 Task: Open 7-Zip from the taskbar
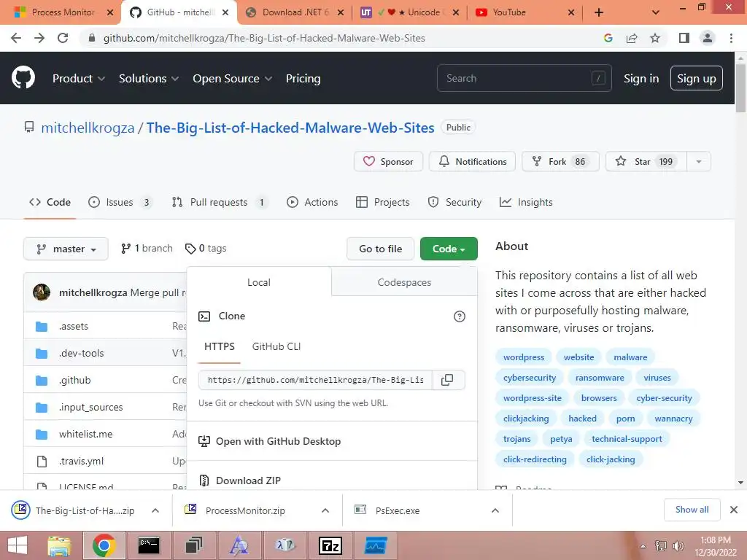(x=330, y=545)
